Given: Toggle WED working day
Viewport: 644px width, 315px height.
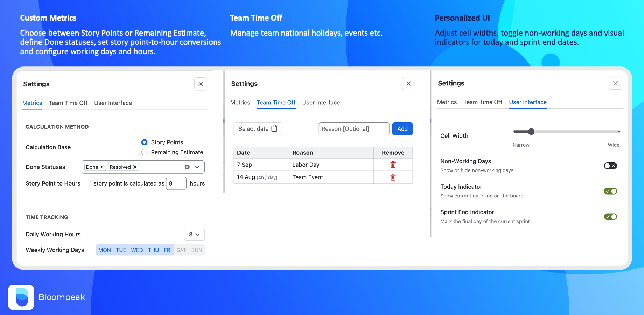Looking at the screenshot, I should (137, 250).
